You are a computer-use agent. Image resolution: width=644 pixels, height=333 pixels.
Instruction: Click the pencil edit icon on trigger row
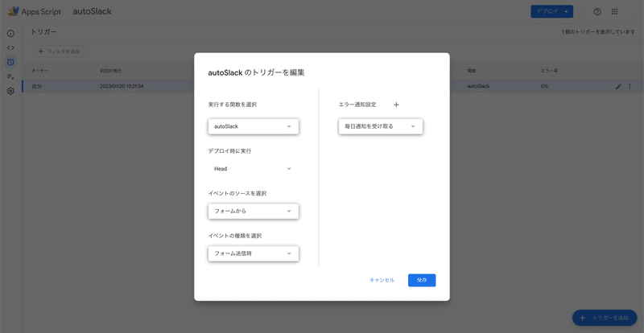pyautogui.click(x=618, y=87)
